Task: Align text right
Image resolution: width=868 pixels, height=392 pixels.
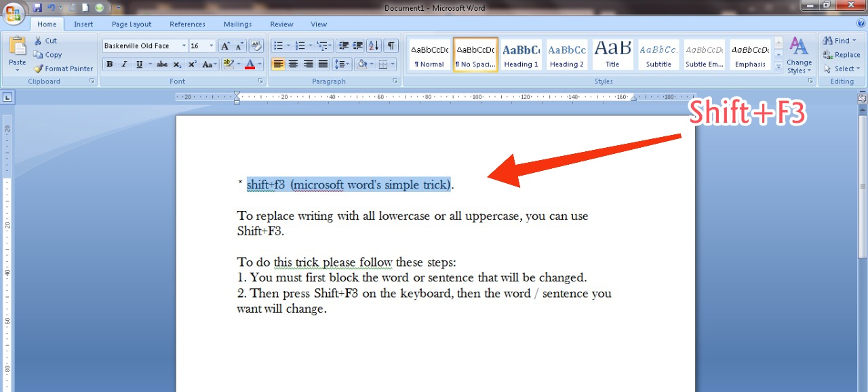Action: 308,64
